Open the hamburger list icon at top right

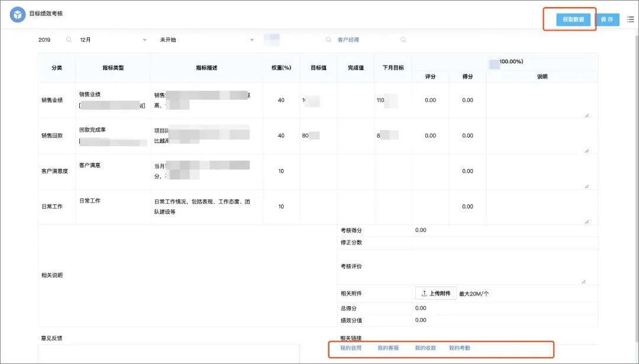pyautogui.click(x=628, y=19)
